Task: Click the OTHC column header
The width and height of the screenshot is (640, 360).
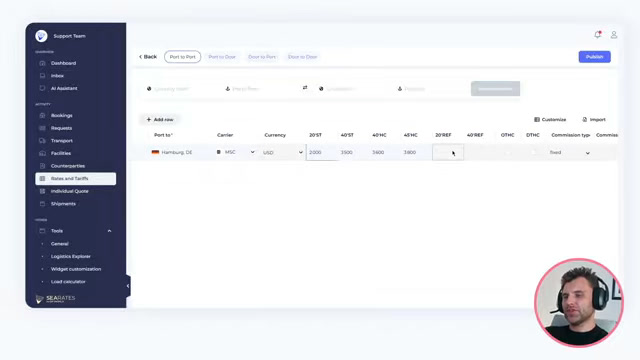Action: (x=507, y=135)
